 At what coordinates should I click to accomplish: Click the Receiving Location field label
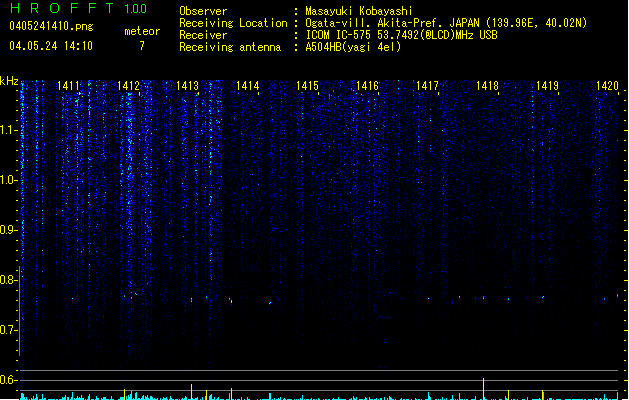point(233,23)
